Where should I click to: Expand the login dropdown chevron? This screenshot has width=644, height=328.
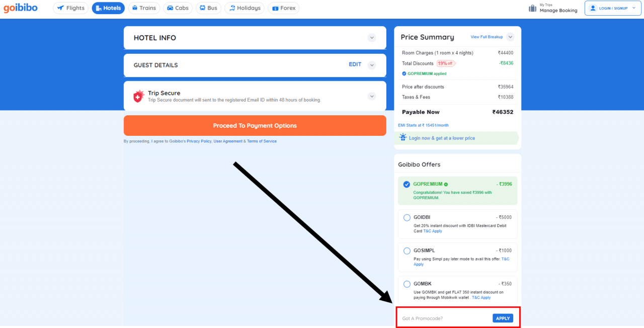tap(633, 8)
